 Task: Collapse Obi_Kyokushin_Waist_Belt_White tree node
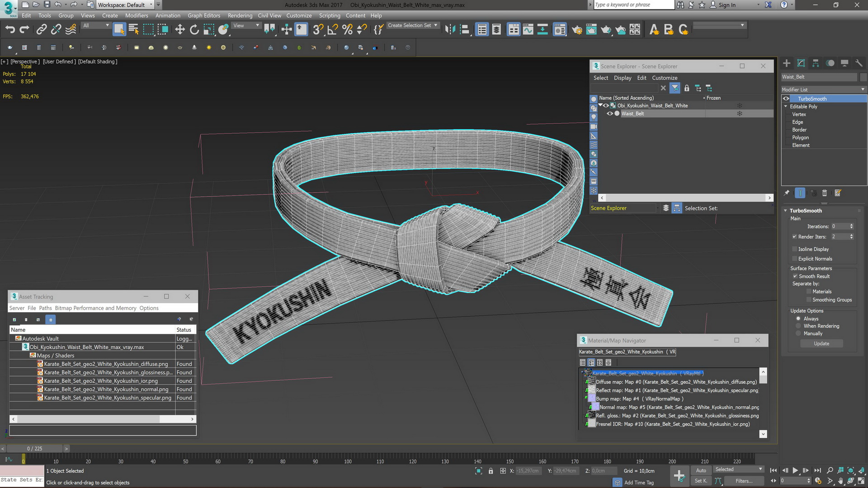pyautogui.click(x=600, y=105)
